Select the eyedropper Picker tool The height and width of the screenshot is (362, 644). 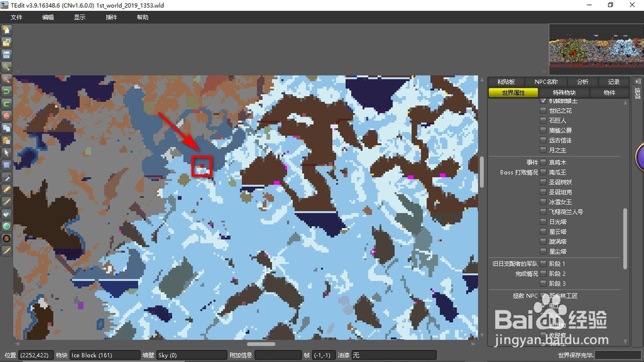[6, 178]
